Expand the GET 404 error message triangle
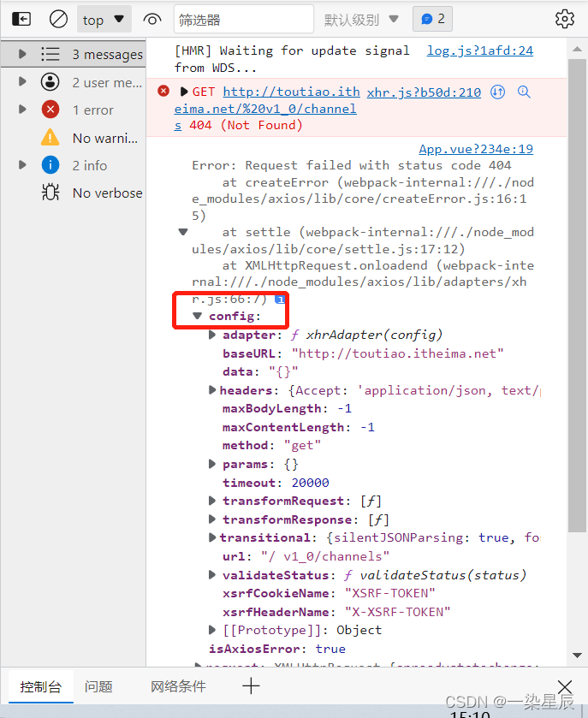The width and height of the screenshot is (588, 718). (184, 92)
